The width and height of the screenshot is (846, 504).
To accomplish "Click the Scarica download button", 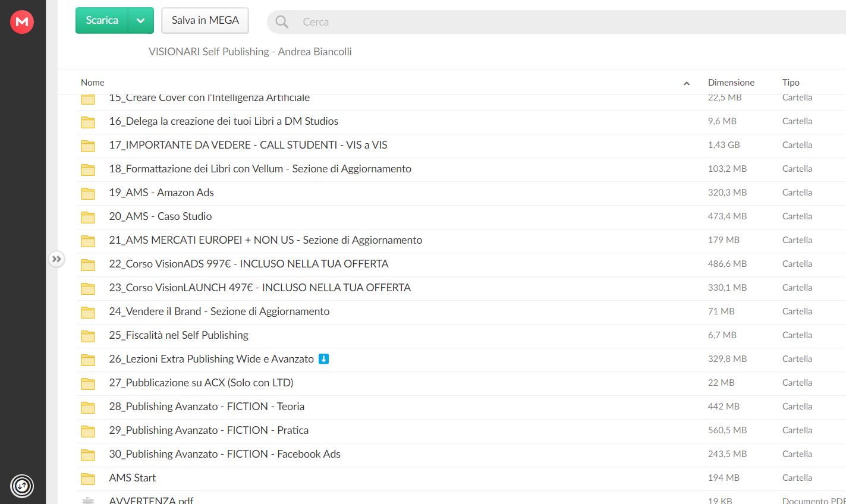I will (102, 21).
